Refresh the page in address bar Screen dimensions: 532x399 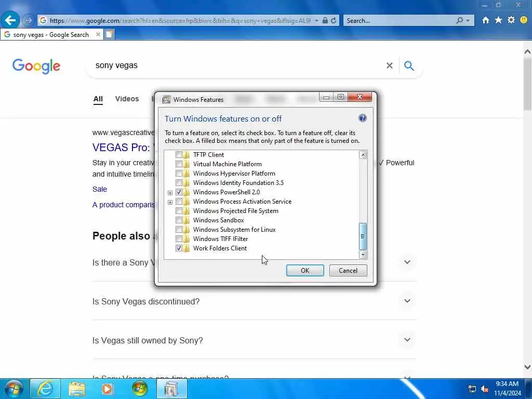(334, 20)
